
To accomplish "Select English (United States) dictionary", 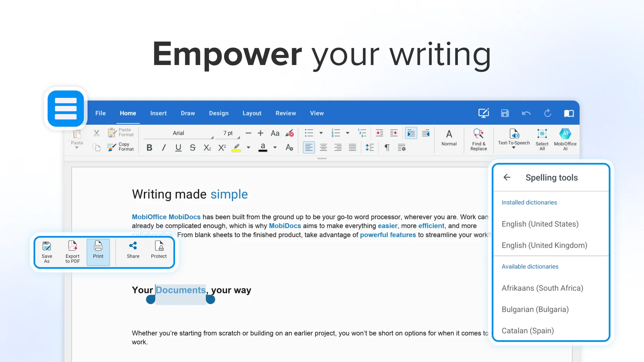I will point(551,224).
